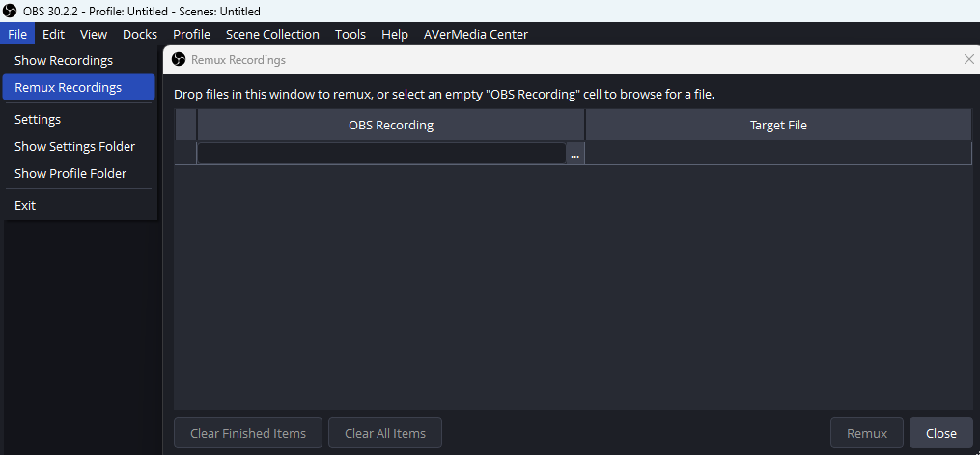Select Show Recordings from the File menu
This screenshot has width=980, height=455.
(64, 60)
